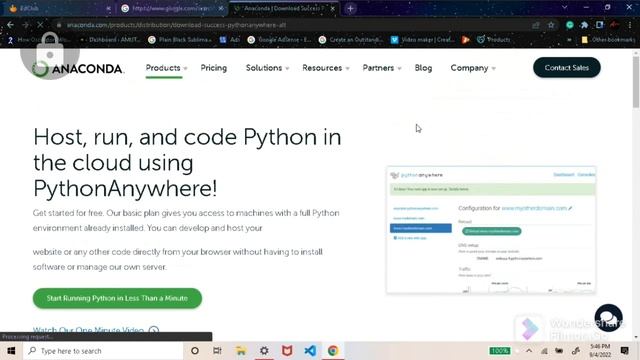Open the Video maker bookmark
This screenshot has width=640, height=360.
(422, 40)
